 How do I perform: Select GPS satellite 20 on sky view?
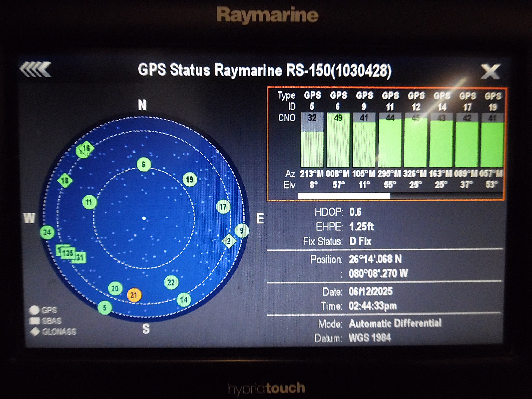click(115, 288)
